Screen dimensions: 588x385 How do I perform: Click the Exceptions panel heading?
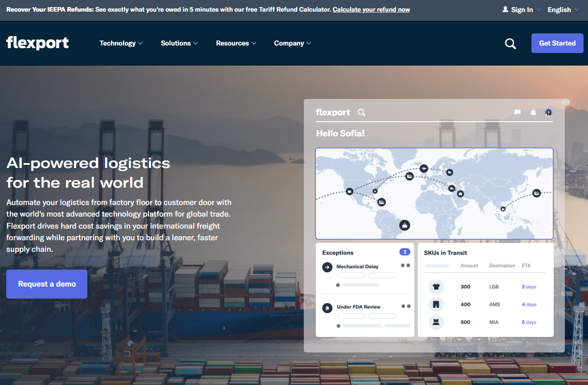click(x=338, y=253)
